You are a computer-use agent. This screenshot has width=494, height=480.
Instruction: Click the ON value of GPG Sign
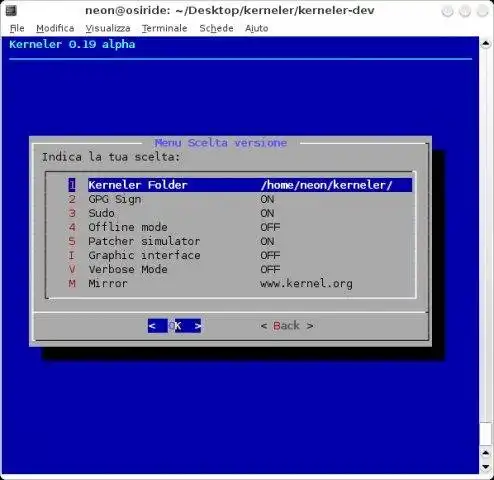pyautogui.click(x=267, y=199)
